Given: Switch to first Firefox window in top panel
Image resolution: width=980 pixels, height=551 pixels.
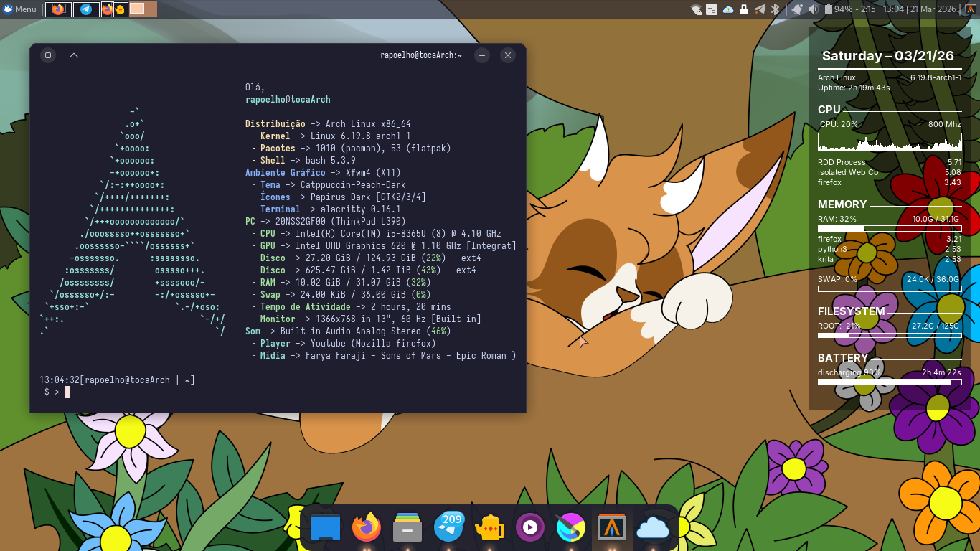Looking at the screenshot, I should pos(59,9).
